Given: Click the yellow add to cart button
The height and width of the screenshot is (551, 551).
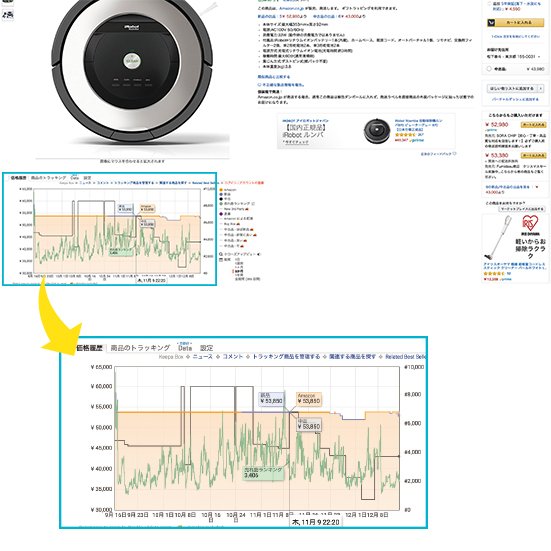Looking at the screenshot, I should (515, 23).
